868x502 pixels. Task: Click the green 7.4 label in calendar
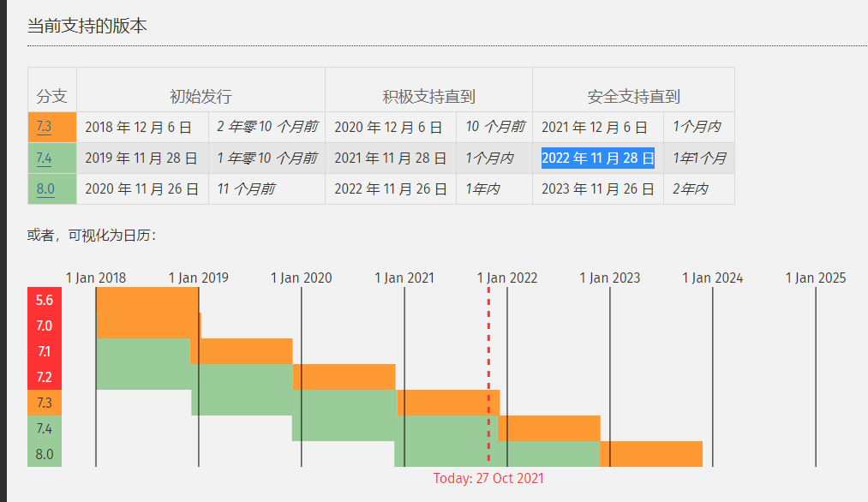(x=45, y=428)
